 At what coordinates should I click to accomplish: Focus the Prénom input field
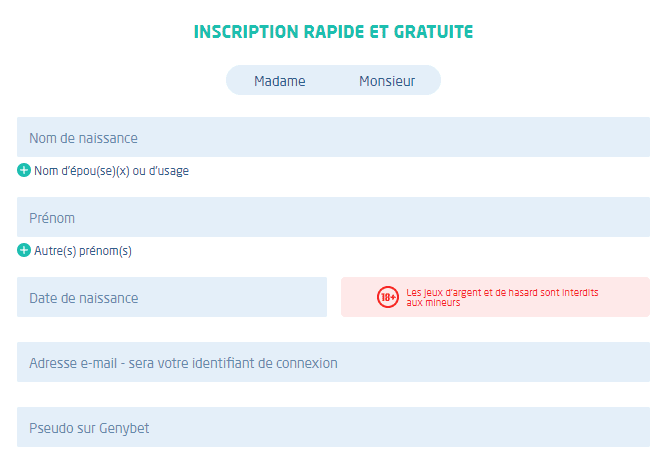pyautogui.click(x=333, y=217)
